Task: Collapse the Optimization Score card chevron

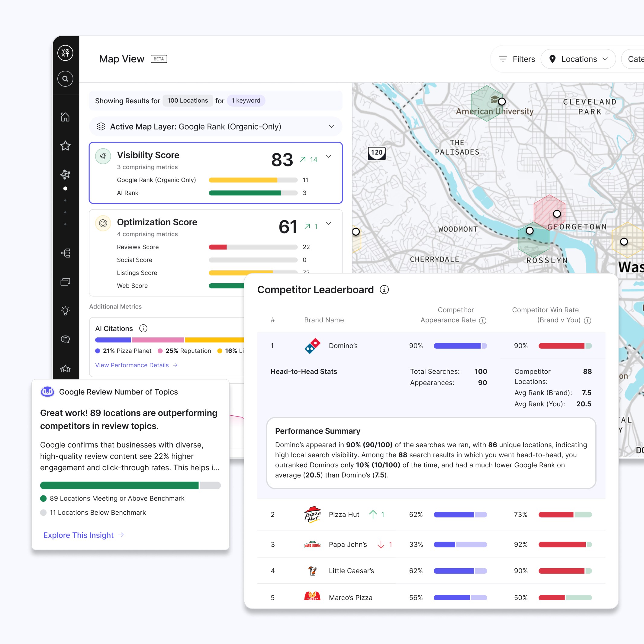Action: (x=328, y=223)
